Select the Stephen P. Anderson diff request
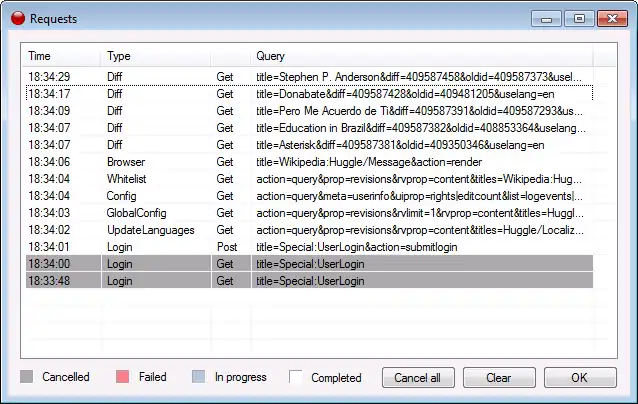Image resolution: width=638 pixels, height=404 pixels. click(300, 76)
